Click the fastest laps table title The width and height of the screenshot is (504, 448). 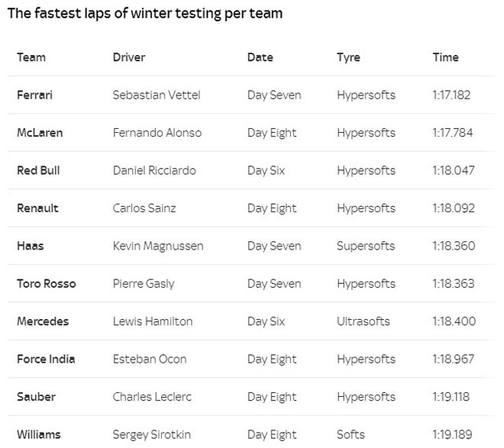[145, 14]
